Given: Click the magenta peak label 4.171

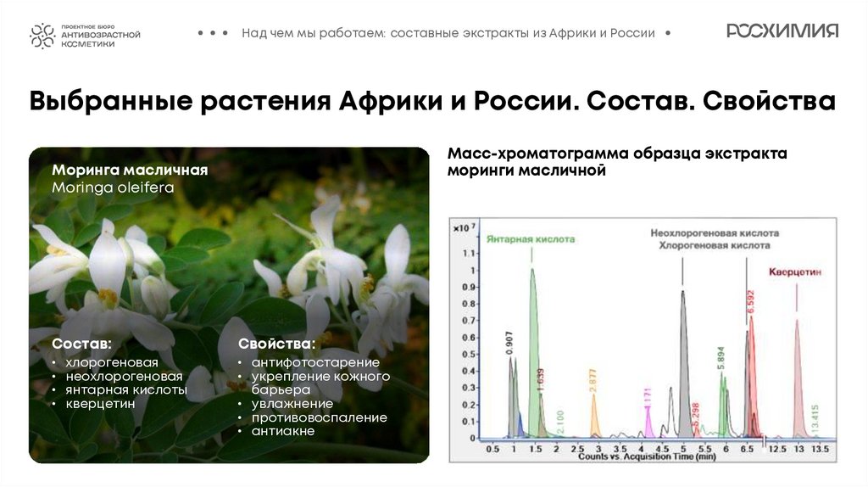Looking at the screenshot, I should tap(648, 397).
